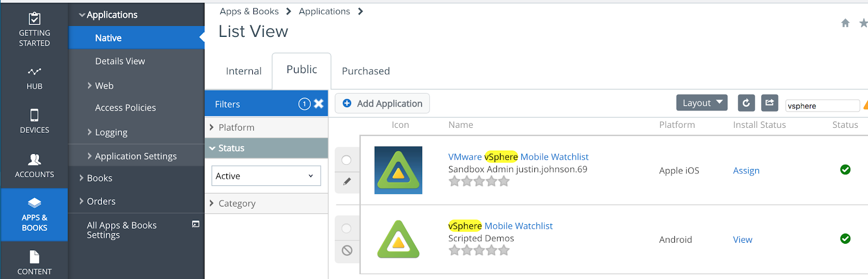This screenshot has width=868, height=279.
Task: Switch to the Public tab
Action: coord(302,69)
